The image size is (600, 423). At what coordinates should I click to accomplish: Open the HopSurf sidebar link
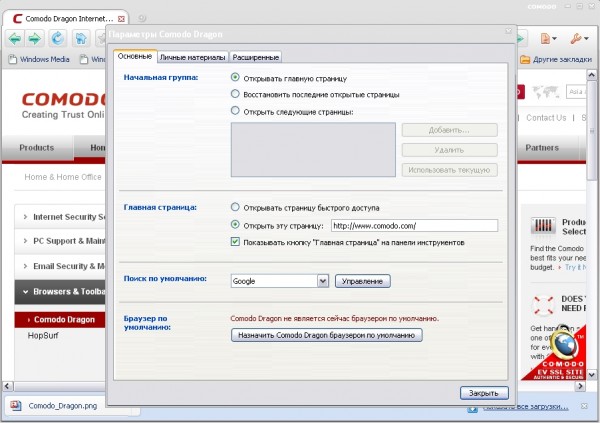43,336
